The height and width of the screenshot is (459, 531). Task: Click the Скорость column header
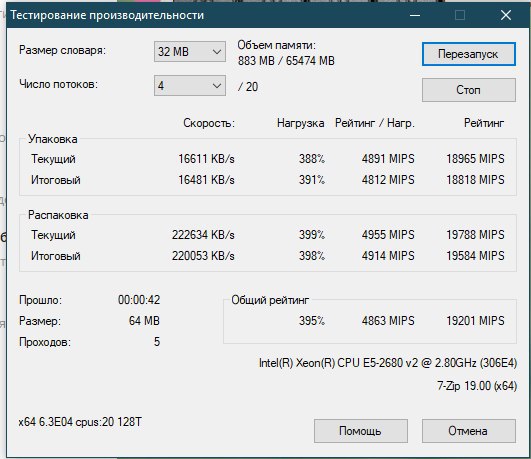pyautogui.click(x=209, y=123)
